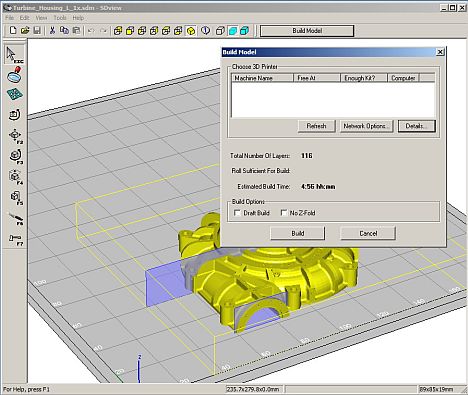
Task: Click the Build button in dialog
Action: coord(297,233)
